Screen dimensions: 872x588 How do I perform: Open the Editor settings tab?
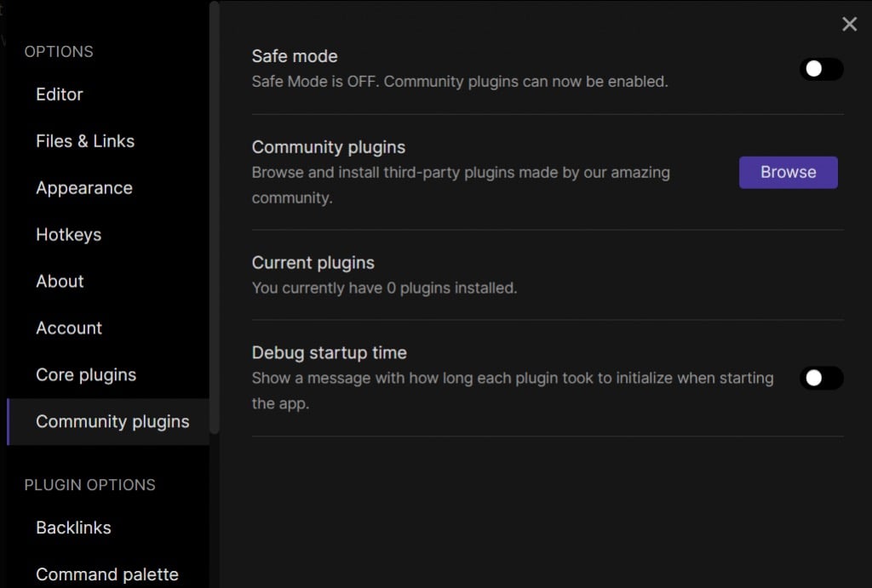60,94
